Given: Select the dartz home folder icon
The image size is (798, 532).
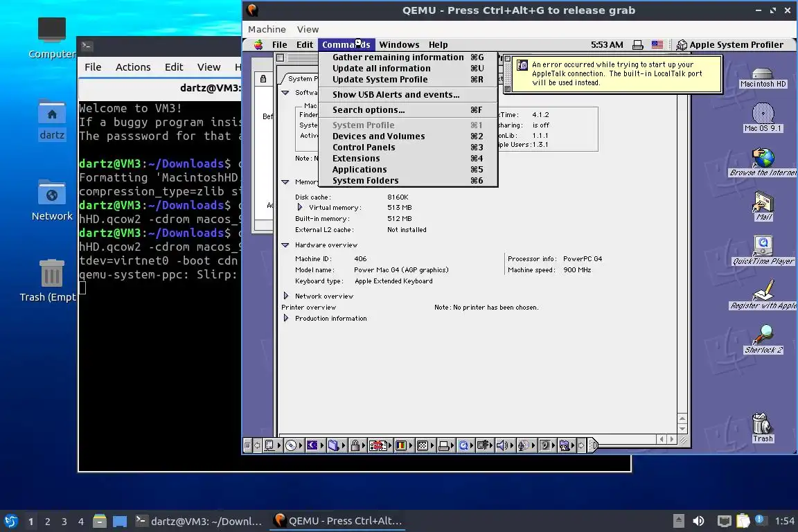Looking at the screenshot, I should tap(52, 120).
